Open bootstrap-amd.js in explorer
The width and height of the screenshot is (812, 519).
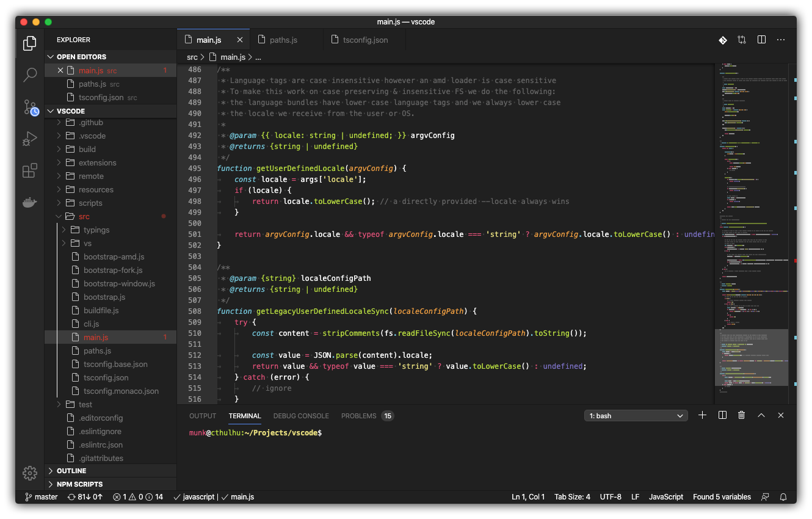[x=111, y=257]
